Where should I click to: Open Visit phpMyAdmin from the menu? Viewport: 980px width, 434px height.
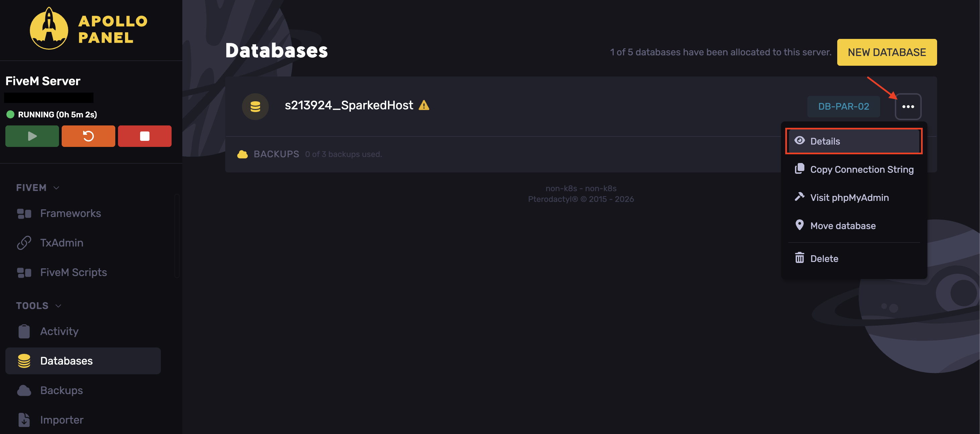tap(854, 198)
